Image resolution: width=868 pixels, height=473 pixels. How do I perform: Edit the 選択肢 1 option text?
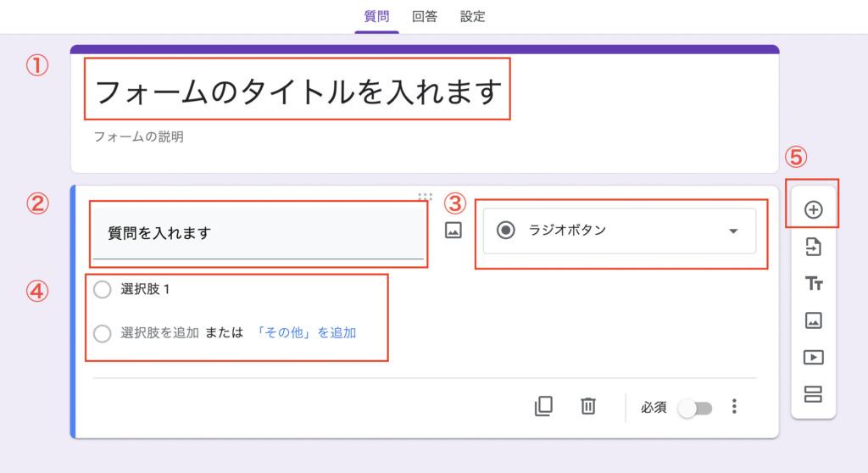click(145, 289)
